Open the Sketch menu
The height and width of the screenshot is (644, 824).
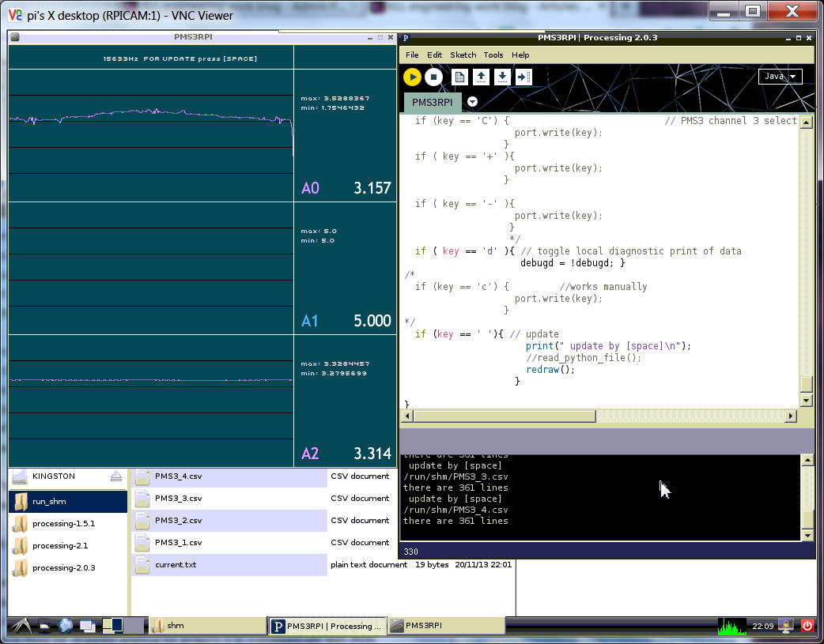tap(463, 55)
